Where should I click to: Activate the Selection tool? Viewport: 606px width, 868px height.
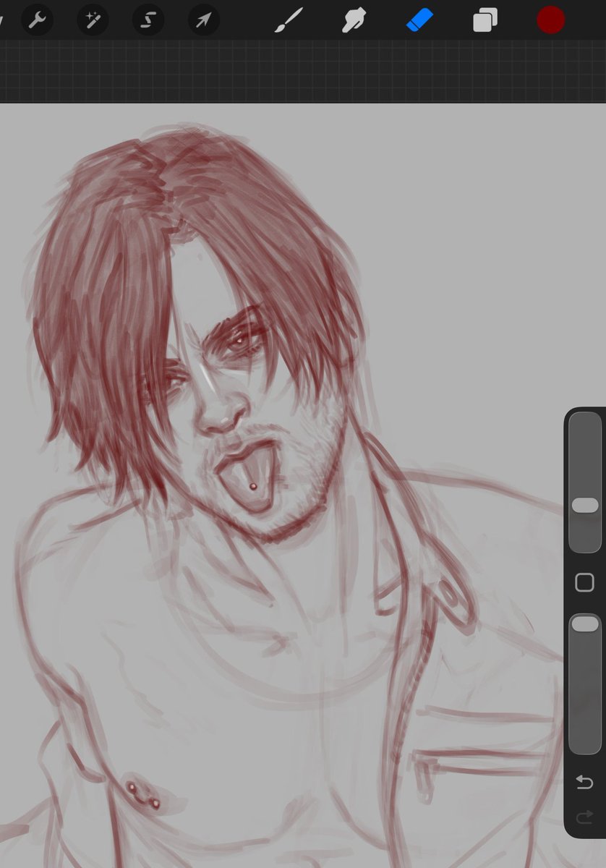[148, 20]
